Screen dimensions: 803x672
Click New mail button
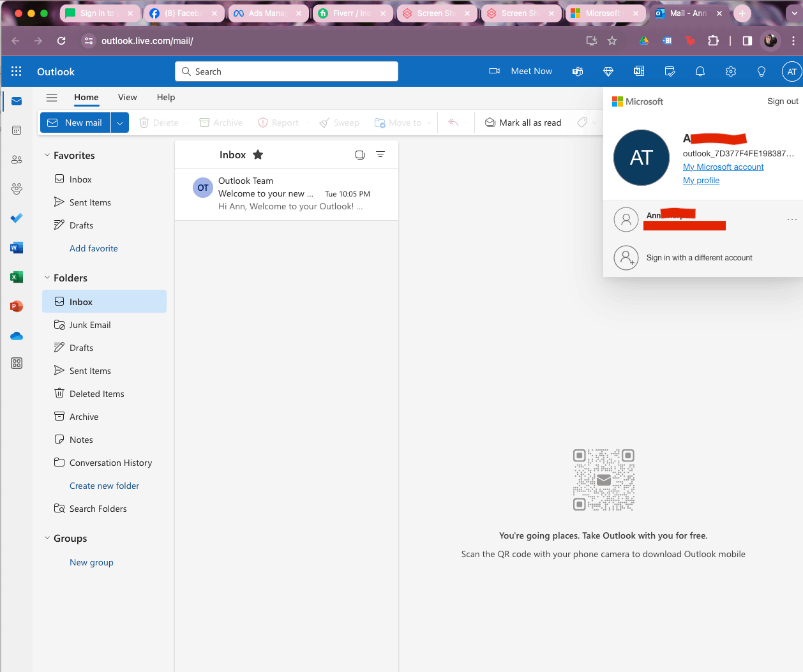(x=75, y=123)
